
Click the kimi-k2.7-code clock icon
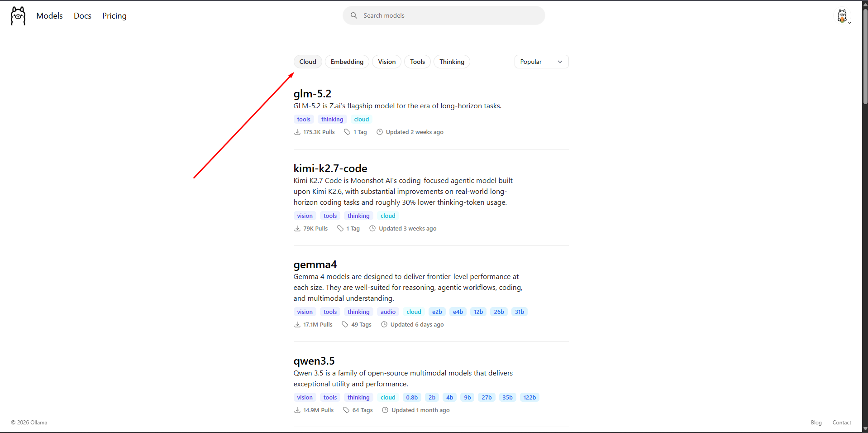pos(372,229)
